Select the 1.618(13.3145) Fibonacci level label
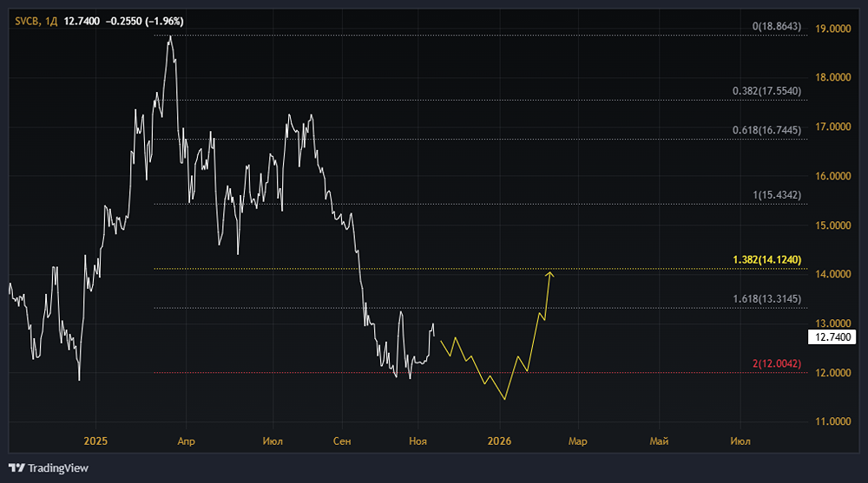Image resolution: width=868 pixels, height=483 pixels. 766,299
